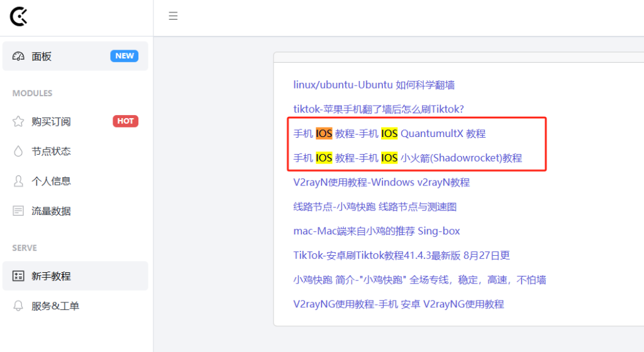Click the red HOT badge
Viewport: 644px width, 352px height.
[125, 121]
